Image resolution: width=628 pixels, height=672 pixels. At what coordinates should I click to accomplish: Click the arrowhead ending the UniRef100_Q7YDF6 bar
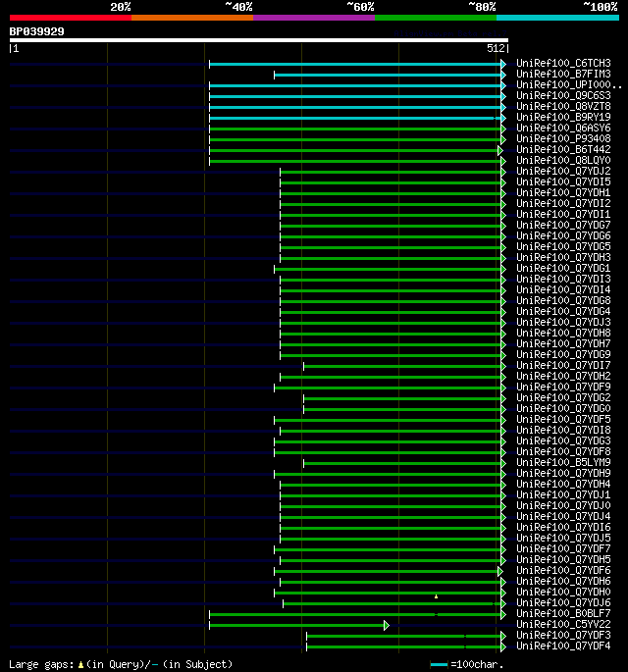[499, 572]
